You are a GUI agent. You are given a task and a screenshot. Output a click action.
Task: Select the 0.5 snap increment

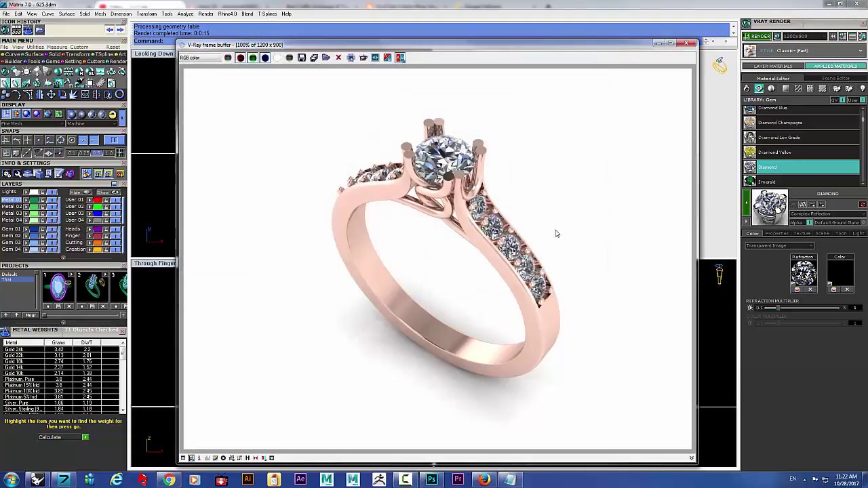tap(96, 152)
